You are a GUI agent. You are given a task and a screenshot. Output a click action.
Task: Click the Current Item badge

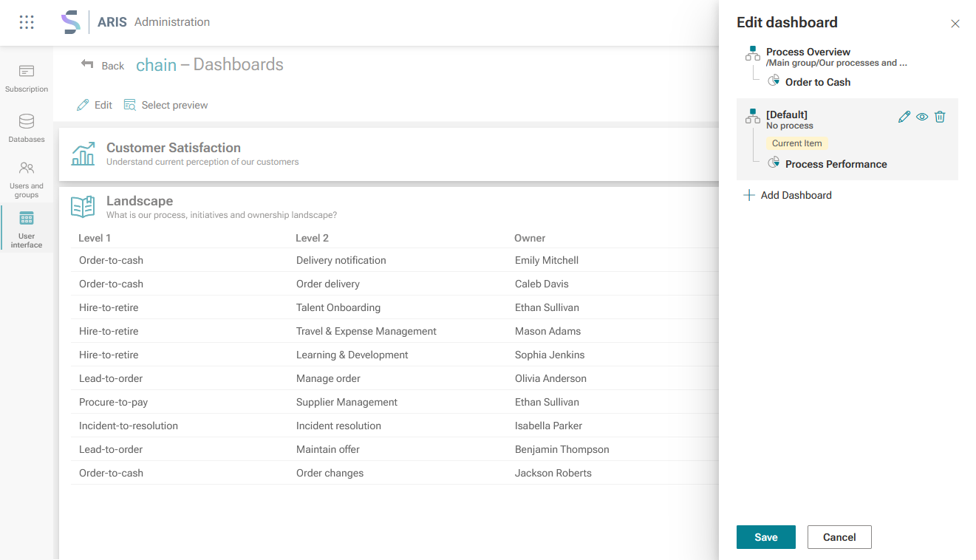797,143
